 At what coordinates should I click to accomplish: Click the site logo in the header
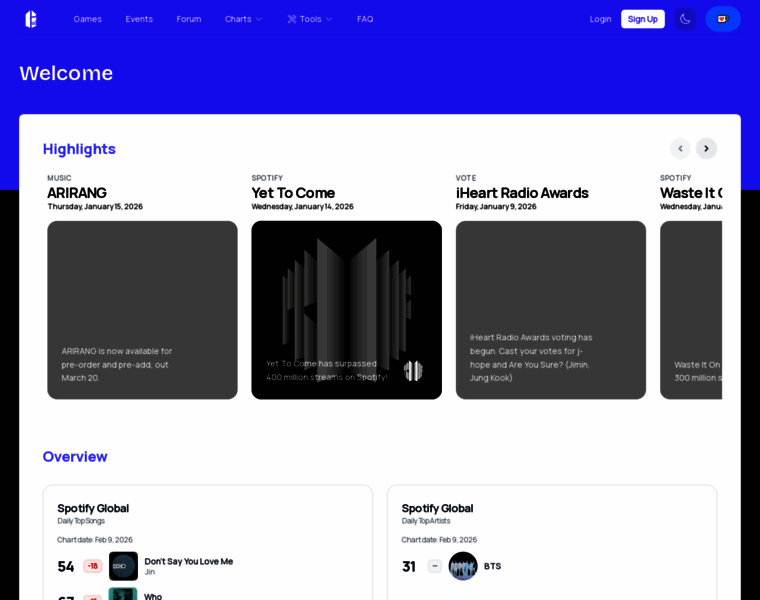click(31, 19)
